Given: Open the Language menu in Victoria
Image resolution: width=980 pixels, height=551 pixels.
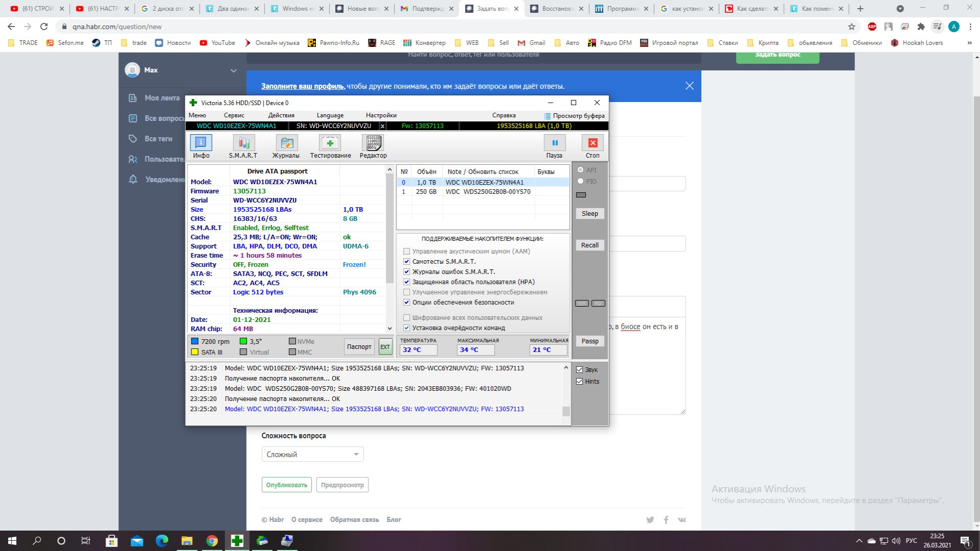Looking at the screenshot, I should (x=330, y=115).
